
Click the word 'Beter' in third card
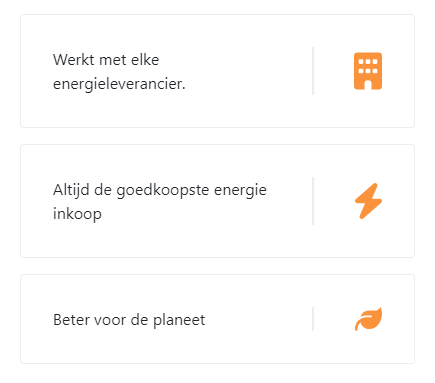tap(71, 320)
